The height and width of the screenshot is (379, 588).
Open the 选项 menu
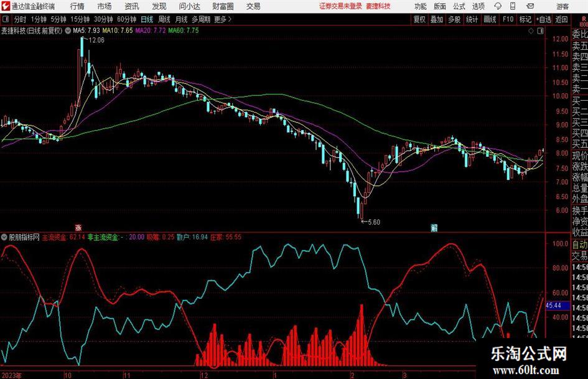tap(478, 6)
